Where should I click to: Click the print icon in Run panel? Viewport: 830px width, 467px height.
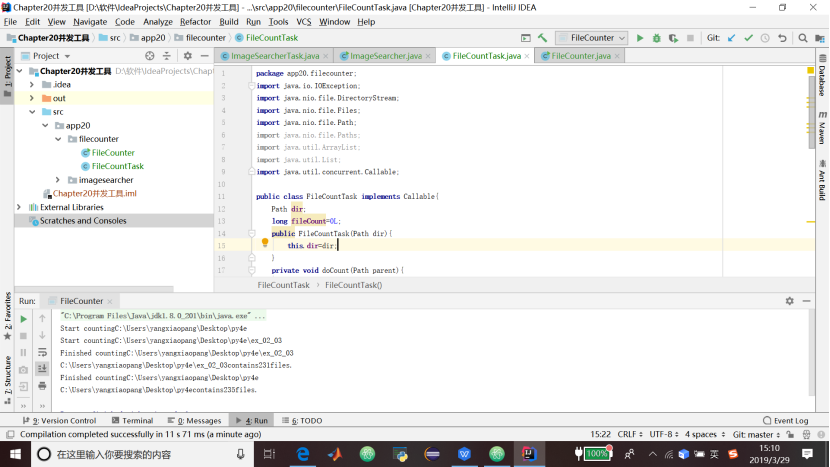[42, 385]
